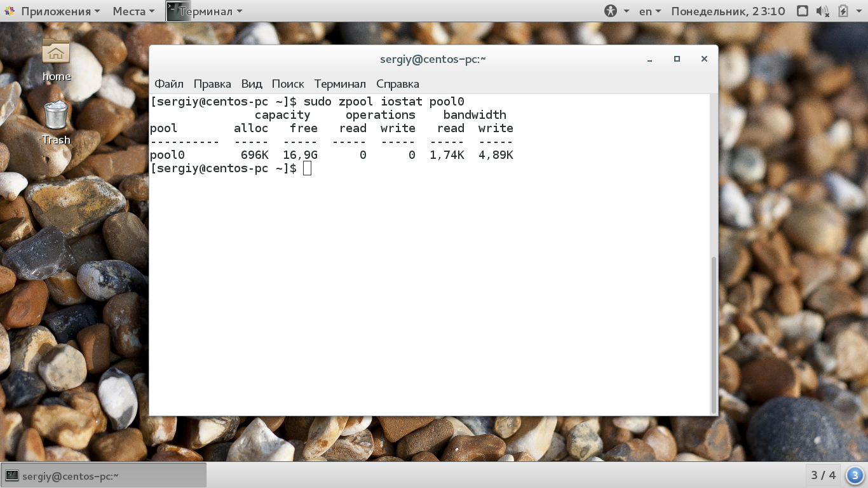Image resolution: width=868 pixels, height=488 pixels.
Task: Click the notification counter badge 3
Action: point(855,475)
